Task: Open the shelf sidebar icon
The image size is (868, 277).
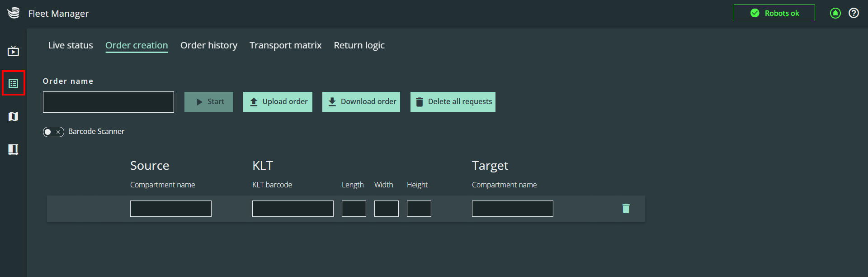Action: click(x=13, y=149)
